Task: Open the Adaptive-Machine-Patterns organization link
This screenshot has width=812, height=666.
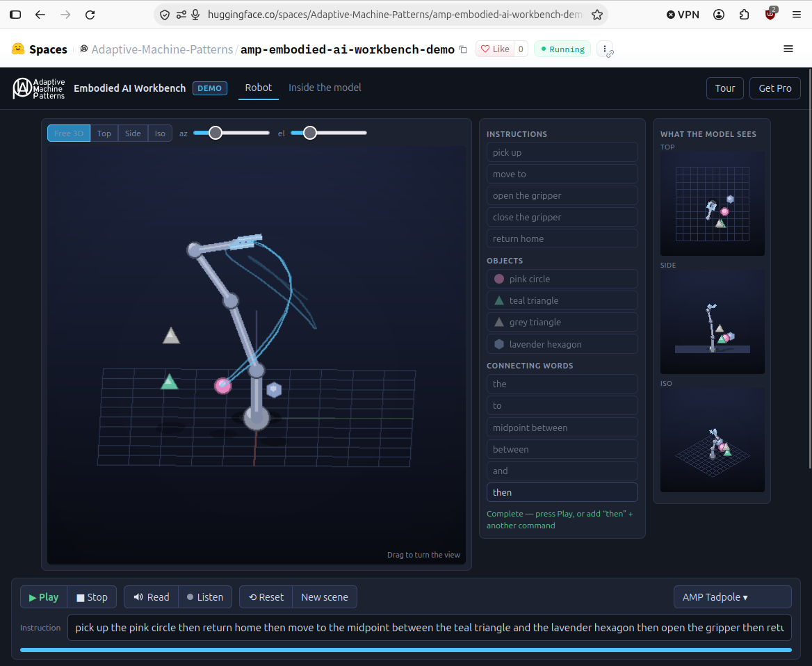Action: [162, 49]
